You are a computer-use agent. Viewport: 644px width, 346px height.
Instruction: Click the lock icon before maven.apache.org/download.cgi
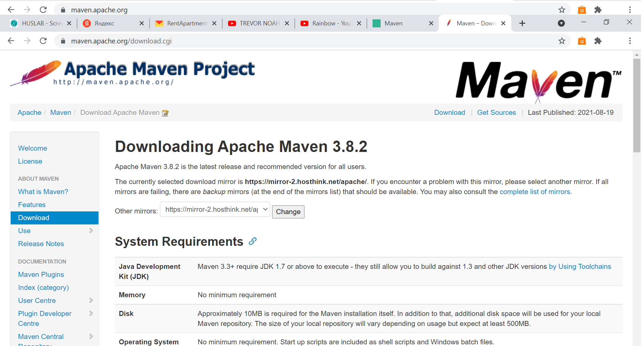(x=63, y=41)
